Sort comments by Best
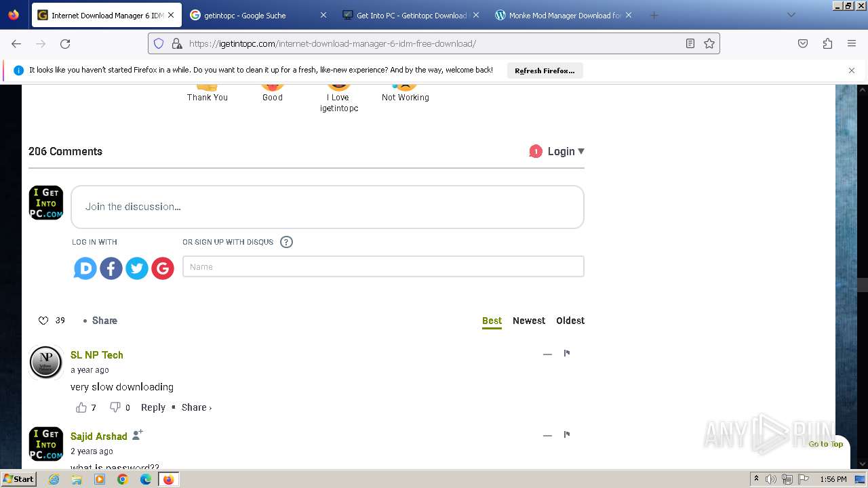The height and width of the screenshot is (488, 868). coord(492,321)
